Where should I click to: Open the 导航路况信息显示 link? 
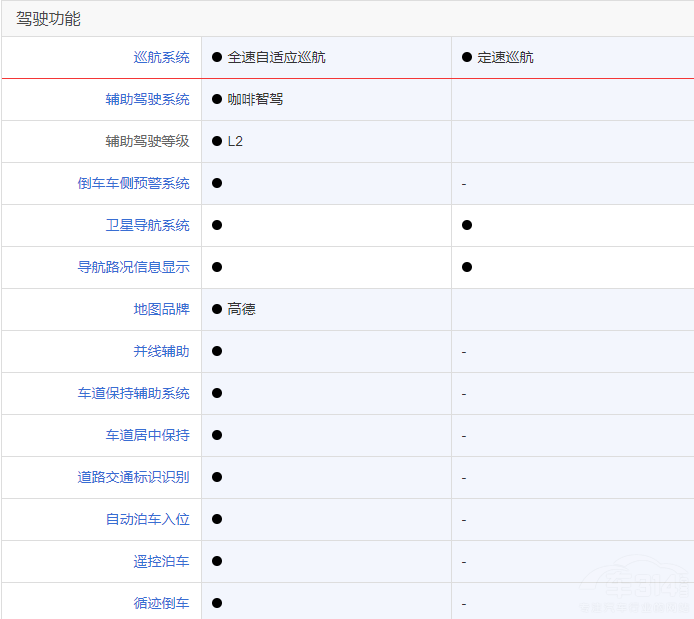click(x=133, y=267)
